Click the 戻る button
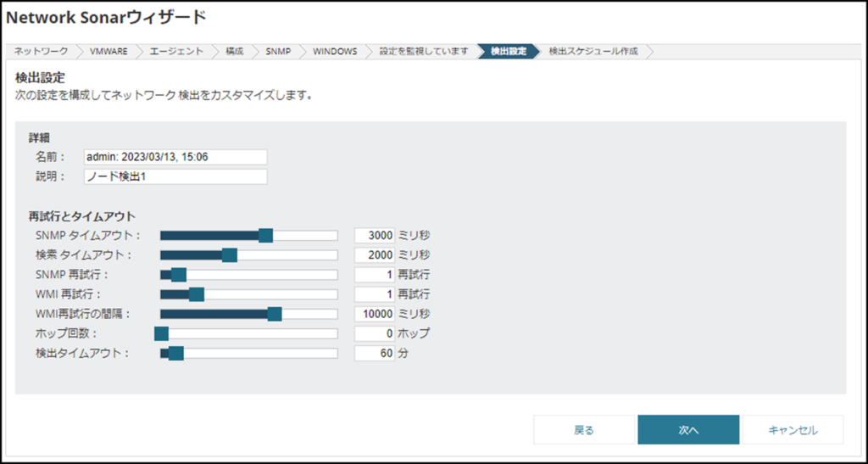 click(x=584, y=430)
